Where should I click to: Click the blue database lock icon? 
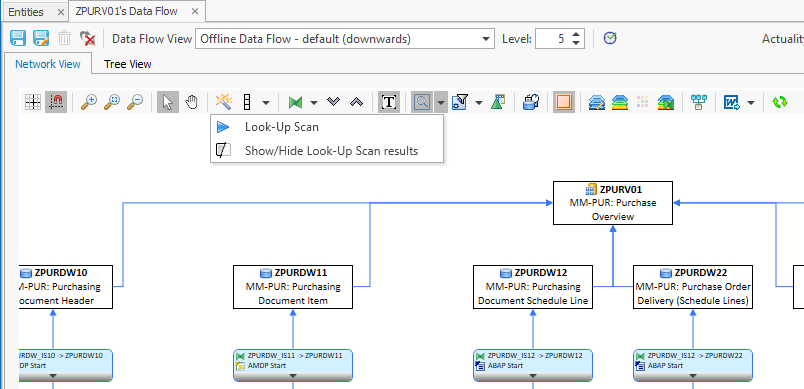coord(530,103)
